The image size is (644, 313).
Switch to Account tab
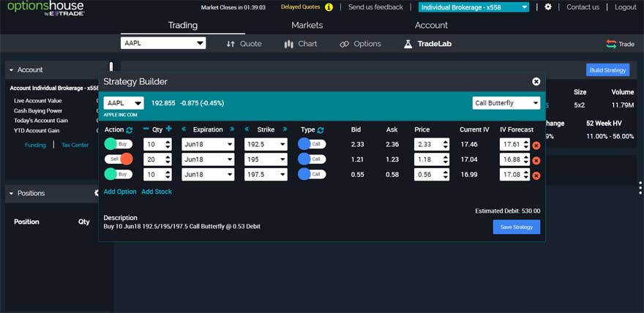click(431, 25)
